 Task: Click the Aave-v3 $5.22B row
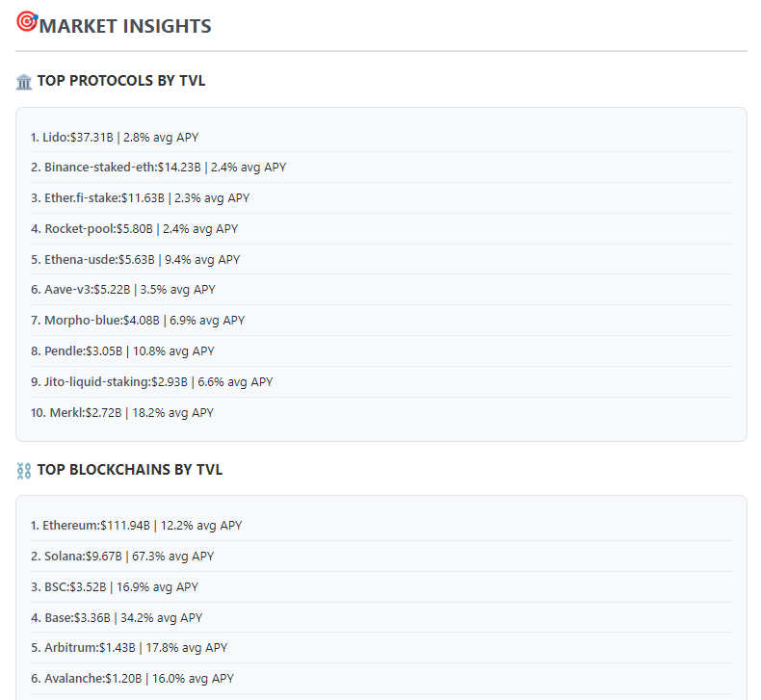tap(381, 290)
